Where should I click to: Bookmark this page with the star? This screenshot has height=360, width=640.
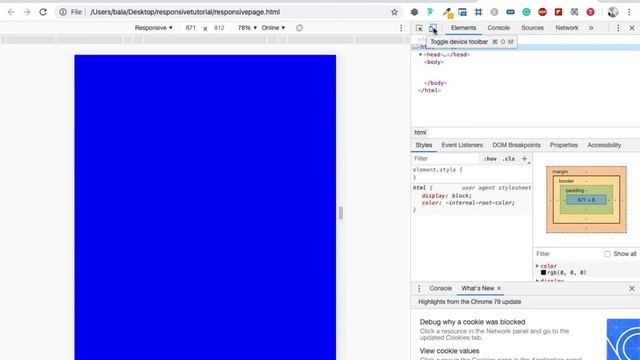pos(394,12)
